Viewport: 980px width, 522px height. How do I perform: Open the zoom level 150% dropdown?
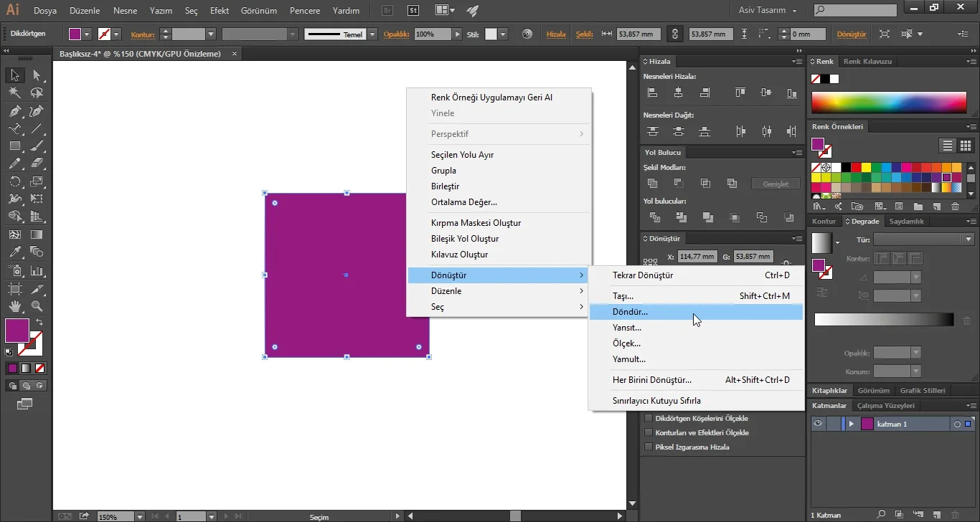(x=140, y=516)
